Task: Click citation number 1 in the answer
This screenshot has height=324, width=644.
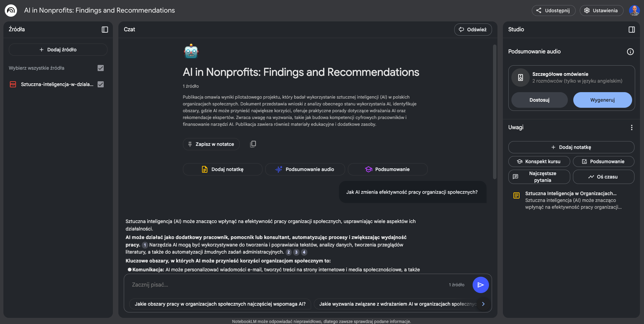Action: coord(145,245)
